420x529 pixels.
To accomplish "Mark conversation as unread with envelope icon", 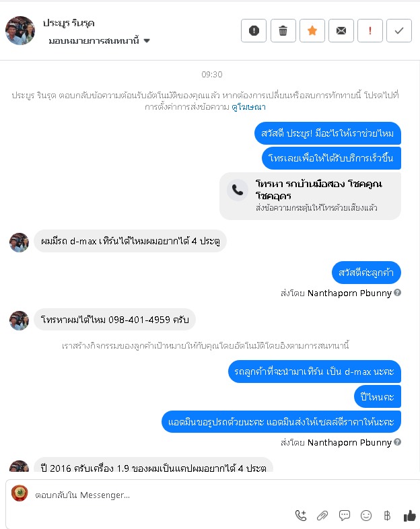I will 341,31.
